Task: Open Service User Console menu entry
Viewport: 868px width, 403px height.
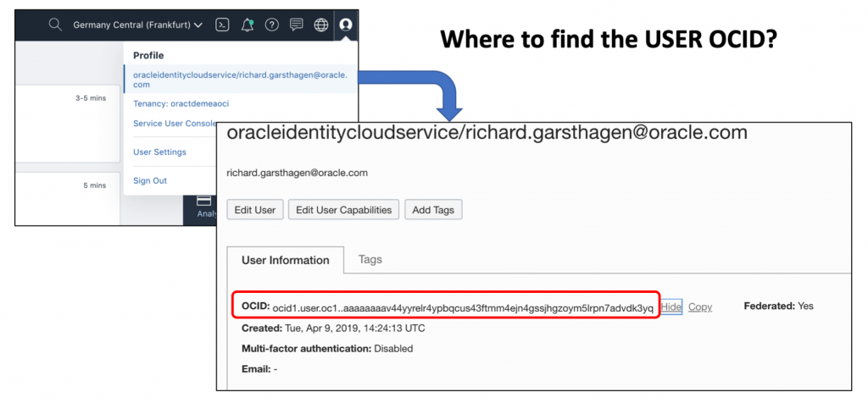Action: click(x=175, y=124)
